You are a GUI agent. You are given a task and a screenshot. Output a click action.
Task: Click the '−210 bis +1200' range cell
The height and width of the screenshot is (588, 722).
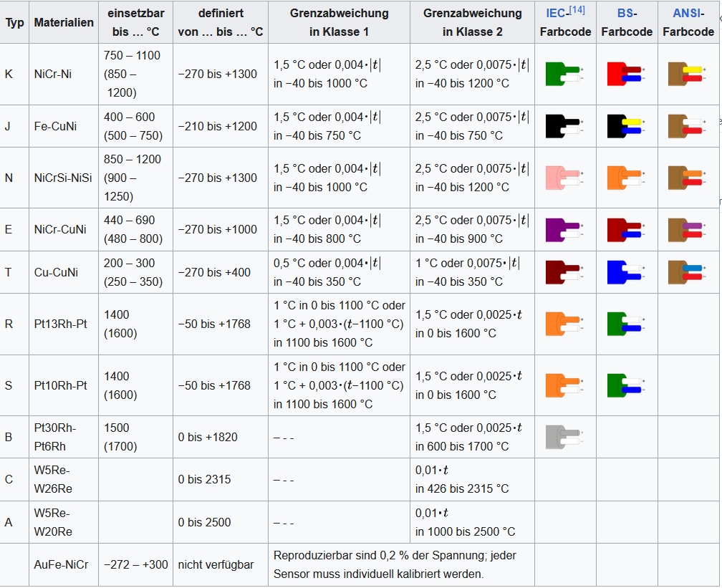pyautogui.click(x=221, y=126)
